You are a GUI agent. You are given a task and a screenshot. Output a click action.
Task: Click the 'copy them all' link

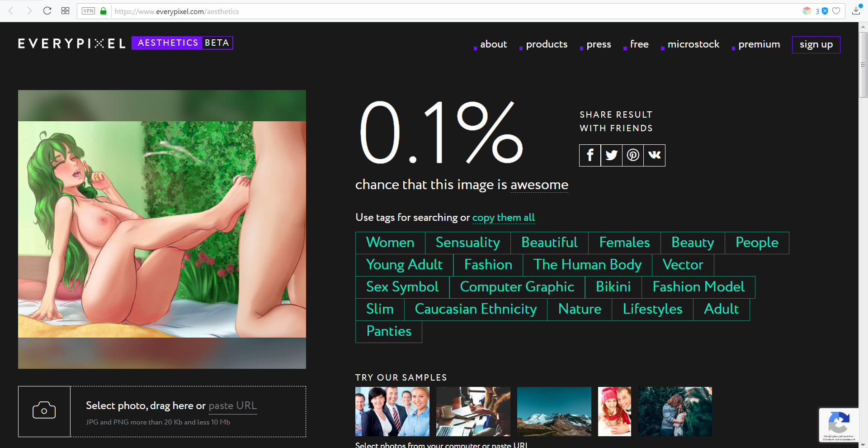click(504, 218)
